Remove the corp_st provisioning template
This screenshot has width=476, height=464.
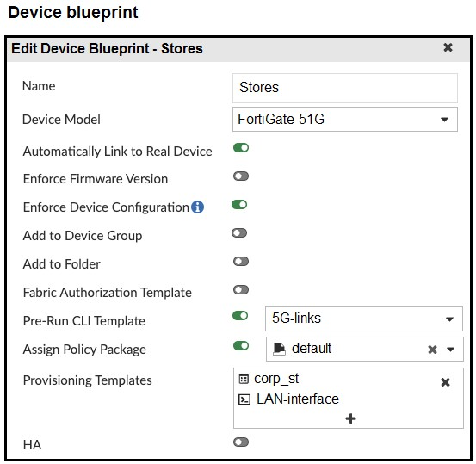pyautogui.click(x=445, y=382)
